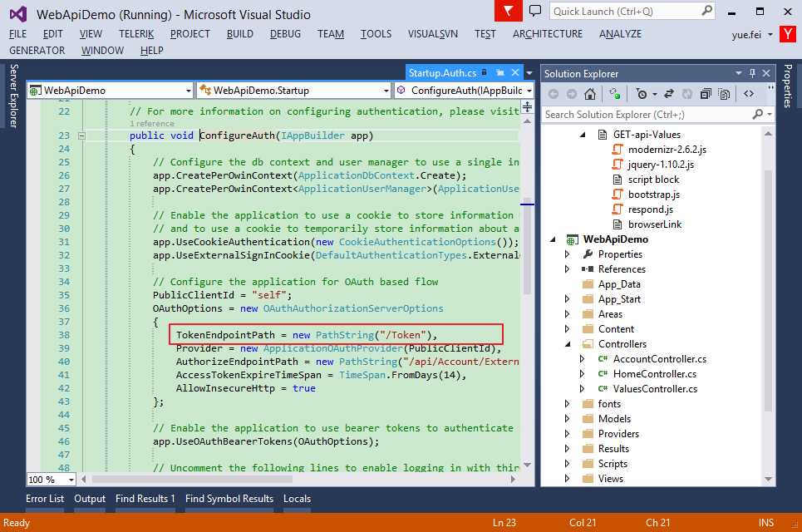Collapse ConfigureAuth method outlining toggle
The height and width of the screenshot is (532, 802).
[x=81, y=135]
